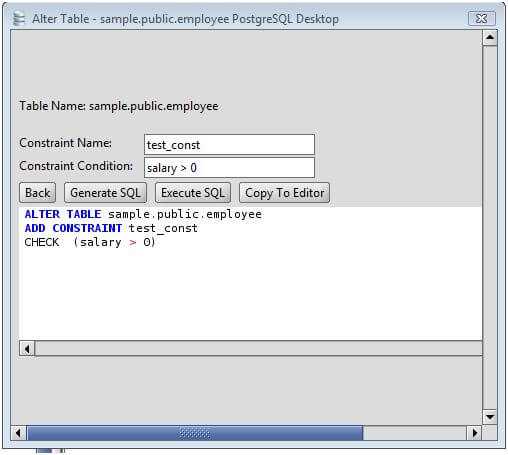Image resolution: width=508 pixels, height=455 pixels.
Task: Click the Back button
Action: pos(38,193)
